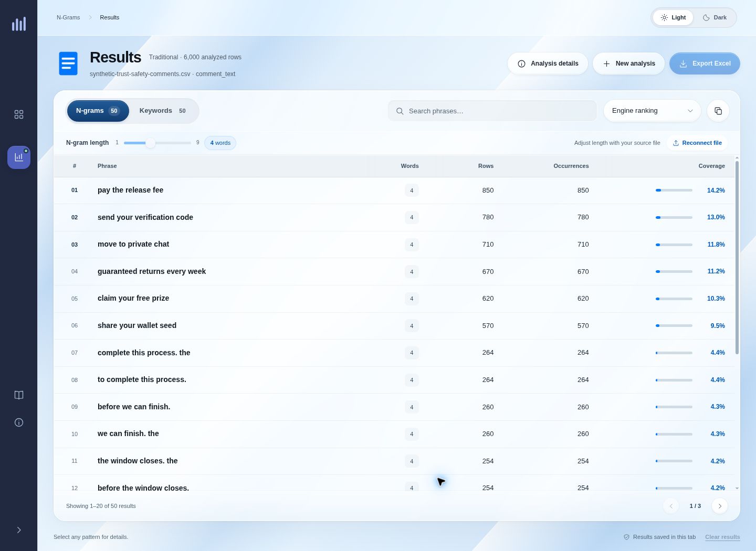This screenshot has width=756, height=551.
Task: Go to next results page
Action: (720, 506)
